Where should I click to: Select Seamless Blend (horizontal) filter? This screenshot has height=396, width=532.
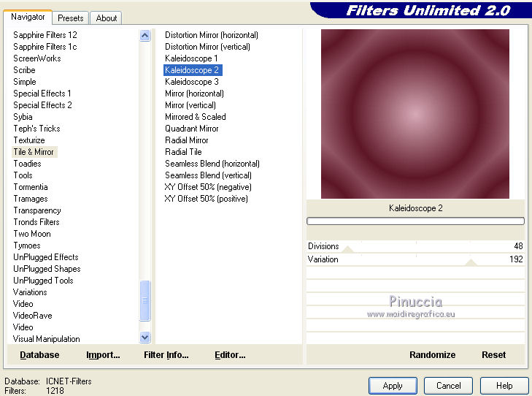pos(212,164)
